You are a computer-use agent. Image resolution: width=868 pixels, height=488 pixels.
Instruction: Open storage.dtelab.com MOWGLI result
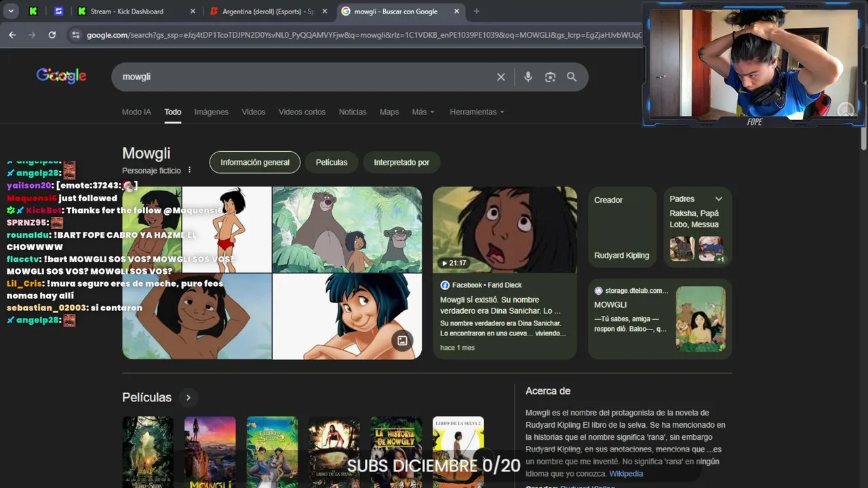[660, 319]
